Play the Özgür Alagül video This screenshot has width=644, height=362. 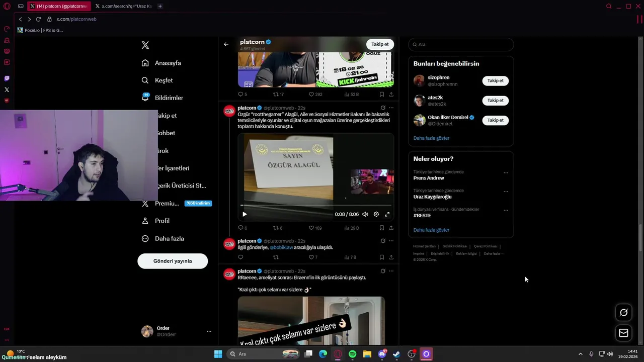[245, 214]
